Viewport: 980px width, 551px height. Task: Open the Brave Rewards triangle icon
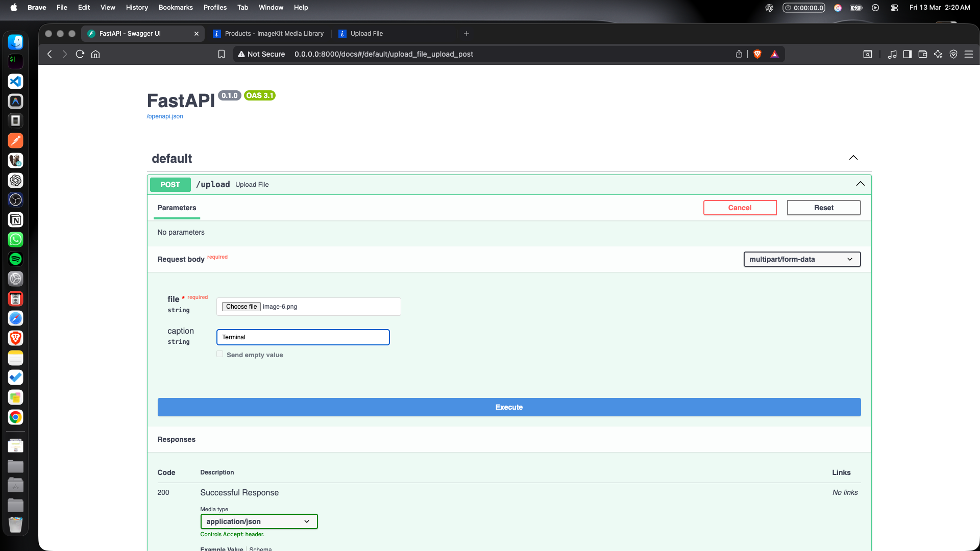(775, 54)
